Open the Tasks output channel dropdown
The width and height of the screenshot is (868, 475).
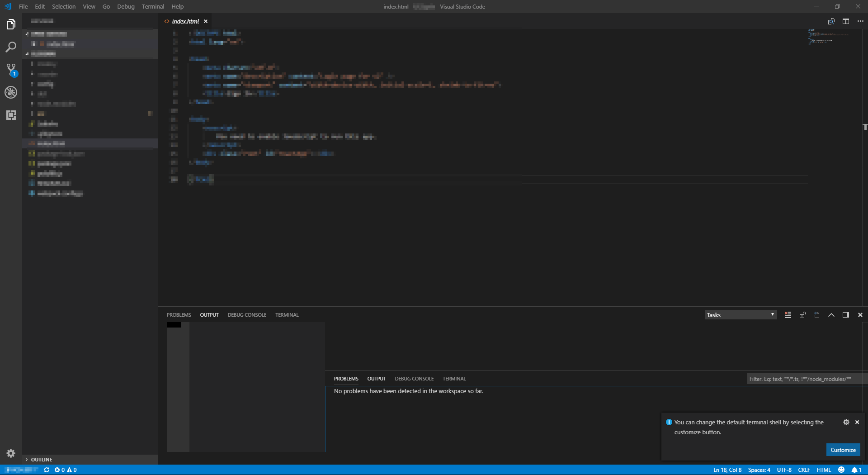tap(741, 315)
